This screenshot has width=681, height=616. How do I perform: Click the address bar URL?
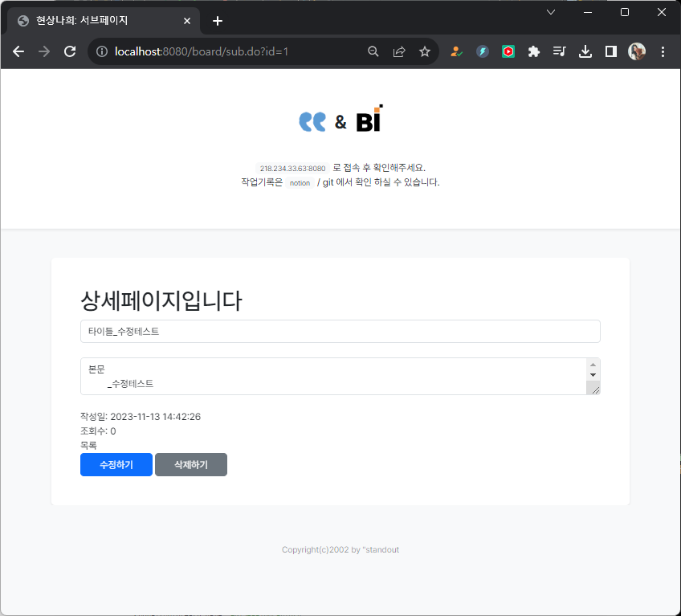(x=202, y=51)
